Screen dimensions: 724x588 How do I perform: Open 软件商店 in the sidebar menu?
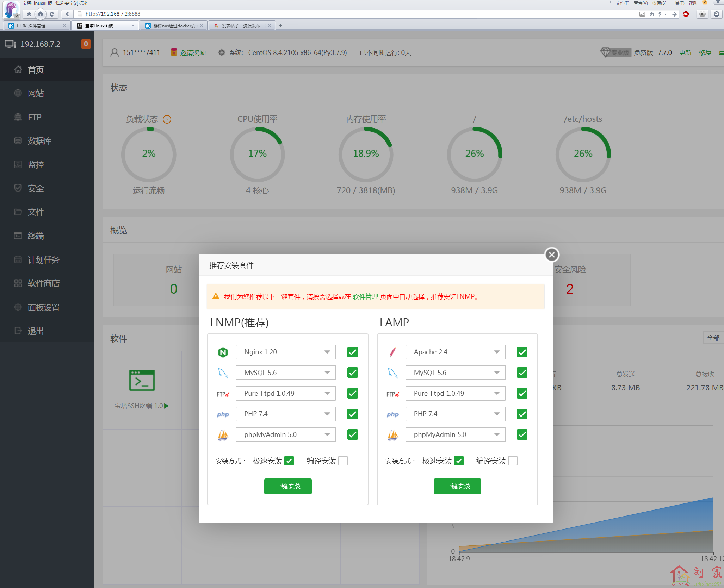tap(43, 283)
